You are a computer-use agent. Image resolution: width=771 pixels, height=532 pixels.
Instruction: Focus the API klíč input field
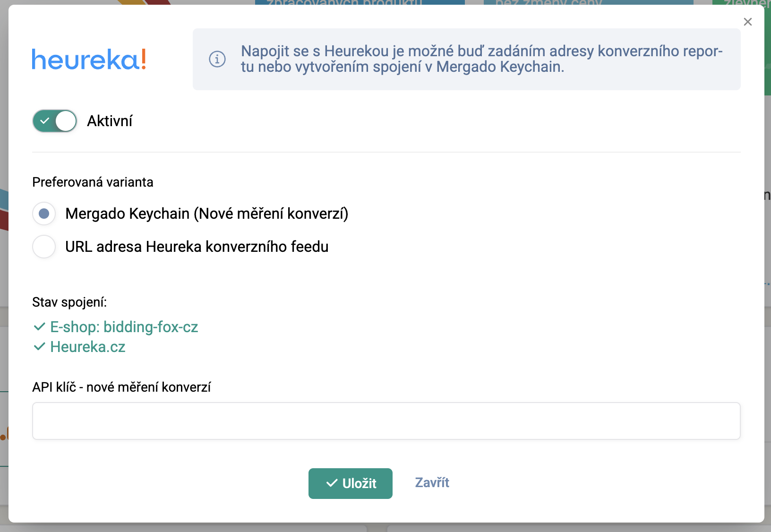[386, 421]
